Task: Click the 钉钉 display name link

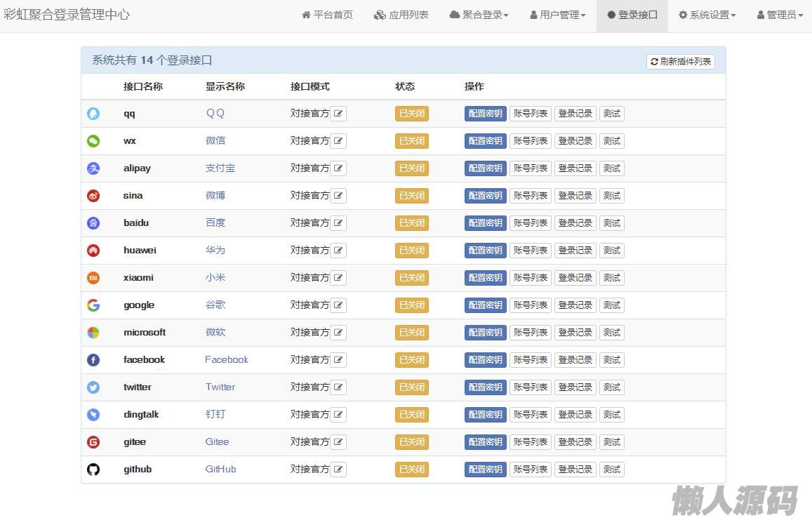Action: 215,414
